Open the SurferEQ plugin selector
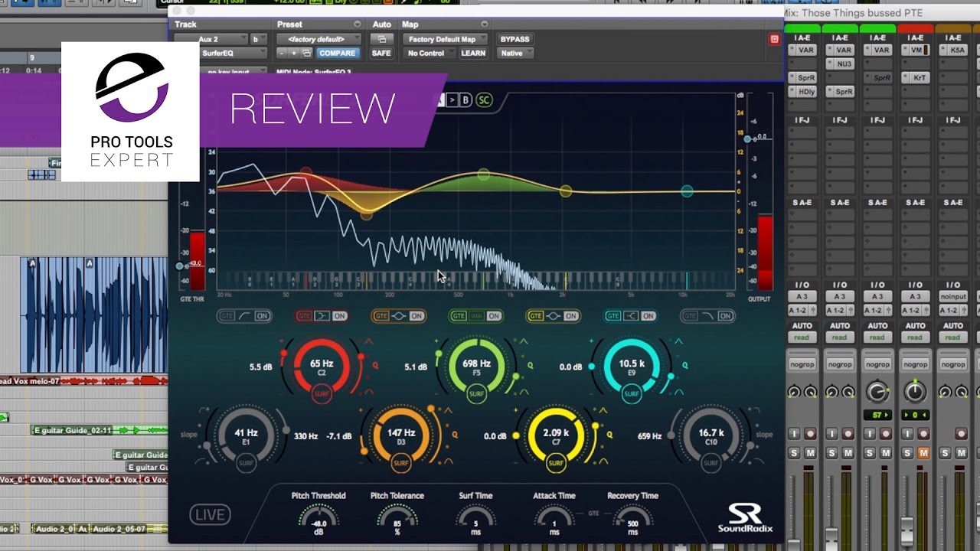Viewport: 980px width, 551px height. click(x=234, y=54)
